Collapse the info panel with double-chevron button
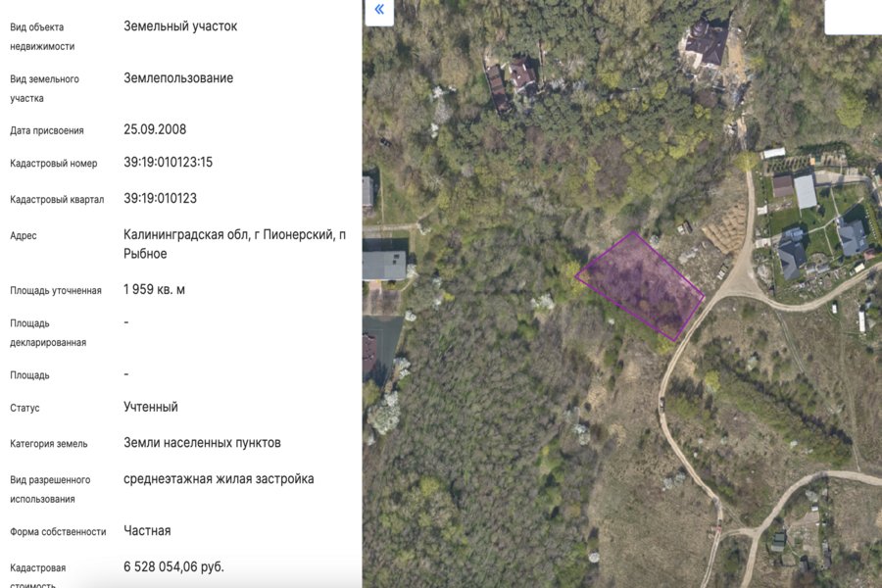 [379, 12]
